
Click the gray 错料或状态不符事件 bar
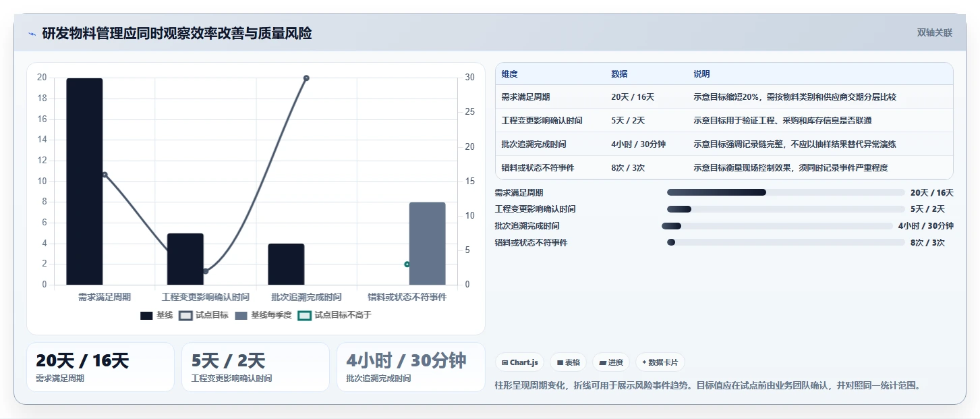pos(428,244)
